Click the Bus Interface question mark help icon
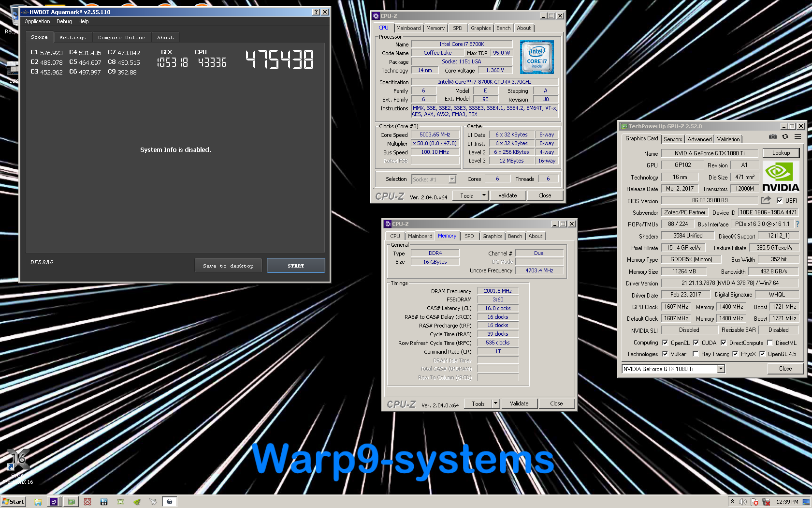The width and height of the screenshot is (812, 508). (797, 224)
